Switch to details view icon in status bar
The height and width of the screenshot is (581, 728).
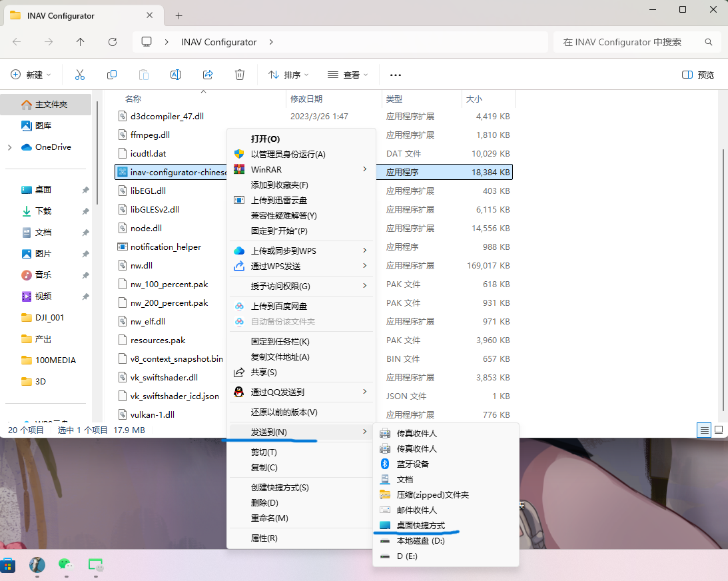click(x=704, y=430)
